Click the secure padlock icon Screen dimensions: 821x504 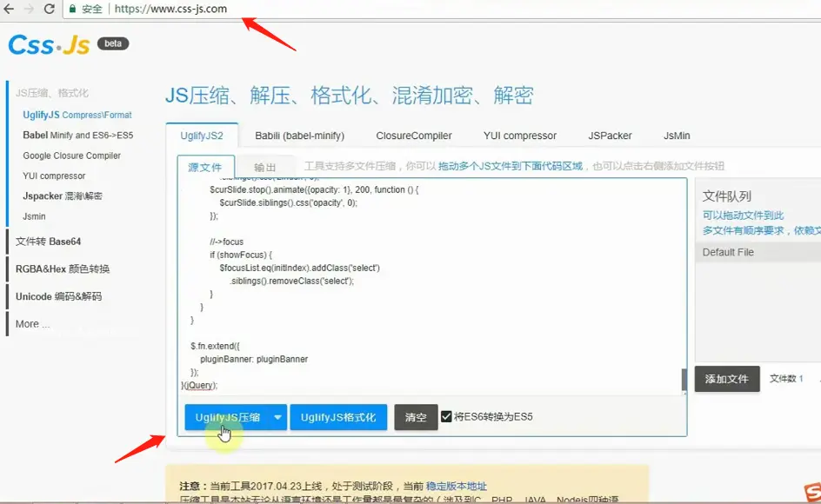pyautogui.click(x=72, y=9)
